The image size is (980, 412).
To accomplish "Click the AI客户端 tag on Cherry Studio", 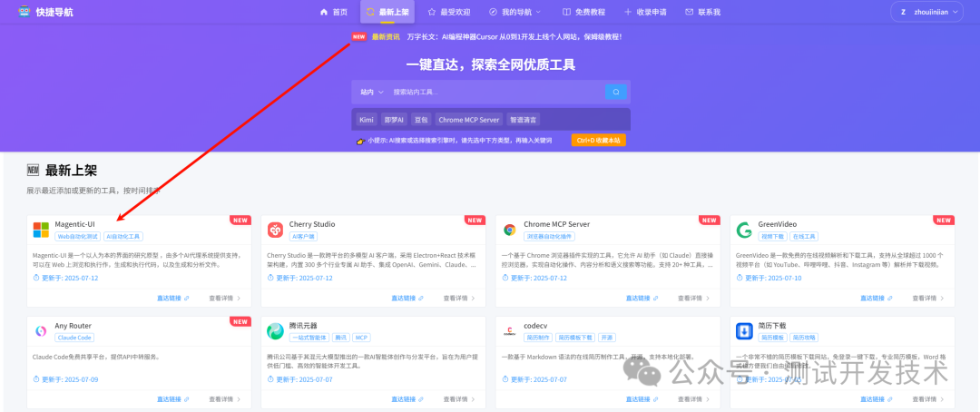I will pyautogui.click(x=304, y=237).
